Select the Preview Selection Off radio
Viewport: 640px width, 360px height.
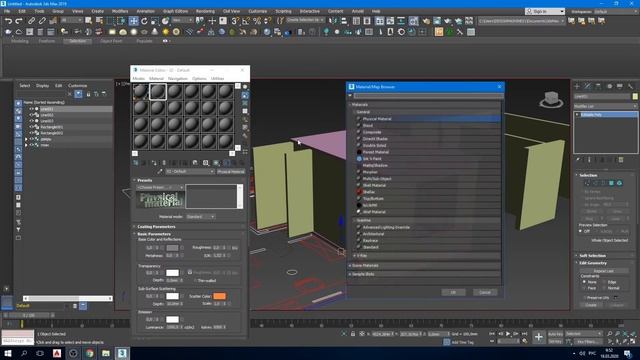(580, 231)
